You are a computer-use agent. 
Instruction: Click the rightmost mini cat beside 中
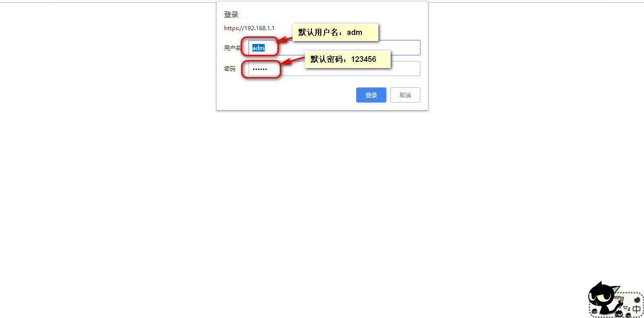point(628,315)
